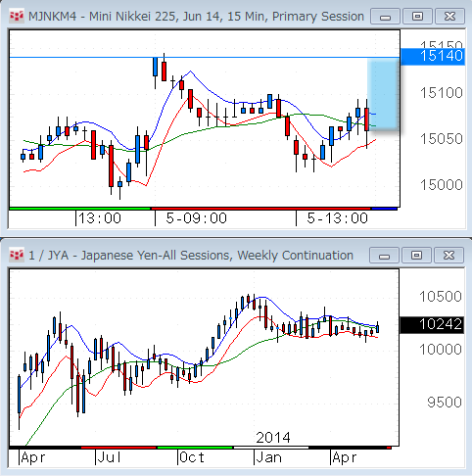Click the 15100 price axis label
Viewport: 472px width, 476px height.
442,93
